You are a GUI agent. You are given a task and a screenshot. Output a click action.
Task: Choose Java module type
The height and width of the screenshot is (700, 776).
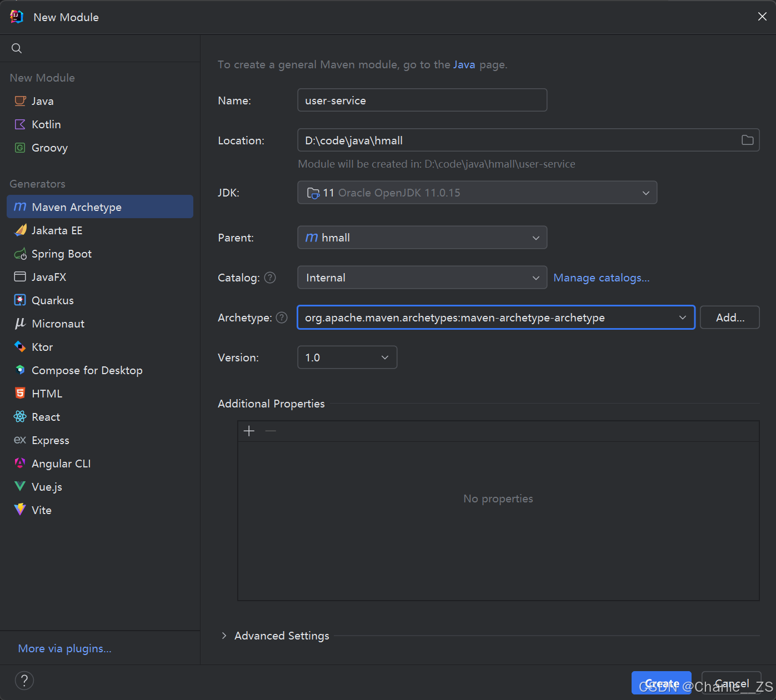coord(100,101)
